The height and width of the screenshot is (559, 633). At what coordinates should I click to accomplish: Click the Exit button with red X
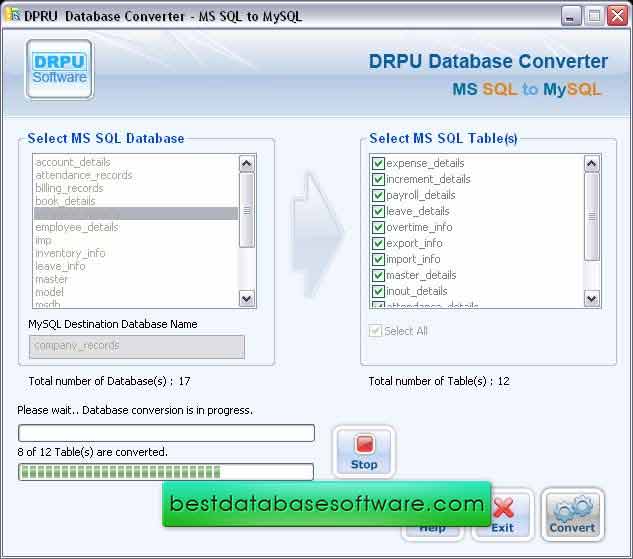503,515
